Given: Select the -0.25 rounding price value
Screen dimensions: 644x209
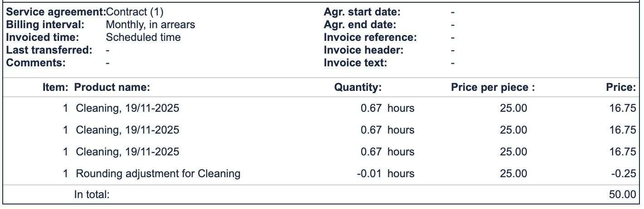Looking at the screenshot, I should (x=623, y=174).
